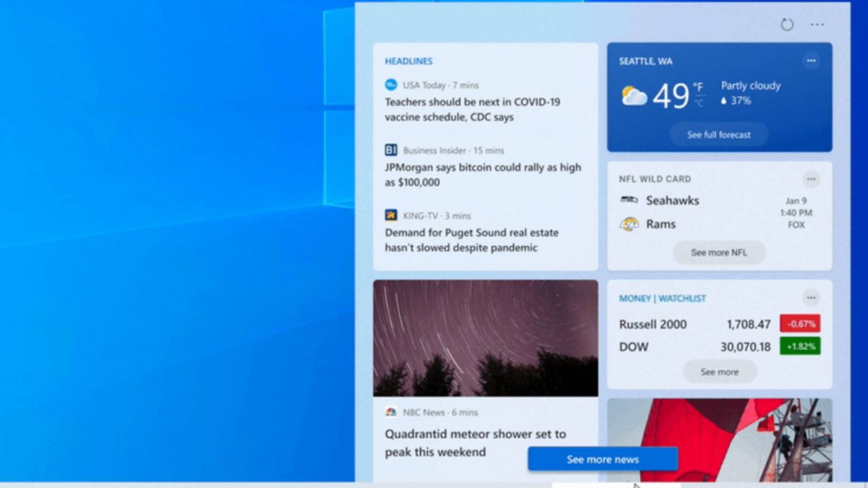Click the Seahawks team logo
The width and height of the screenshot is (868, 488).
pos(629,200)
